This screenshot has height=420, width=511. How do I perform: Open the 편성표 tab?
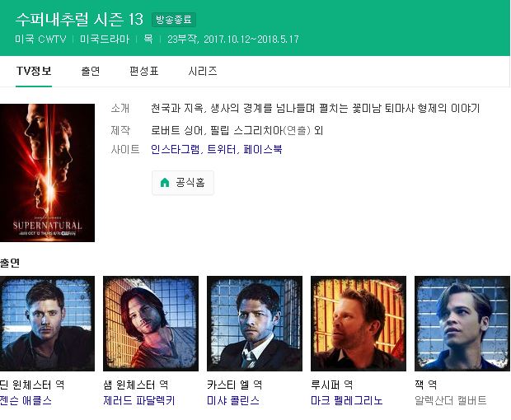pos(143,71)
